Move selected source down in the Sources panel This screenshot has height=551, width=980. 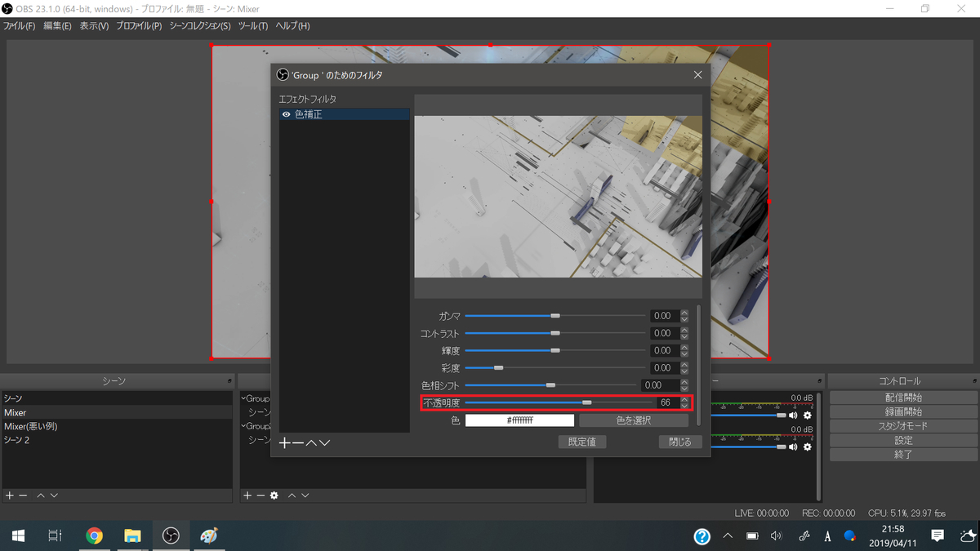click(x=305, y=495)
